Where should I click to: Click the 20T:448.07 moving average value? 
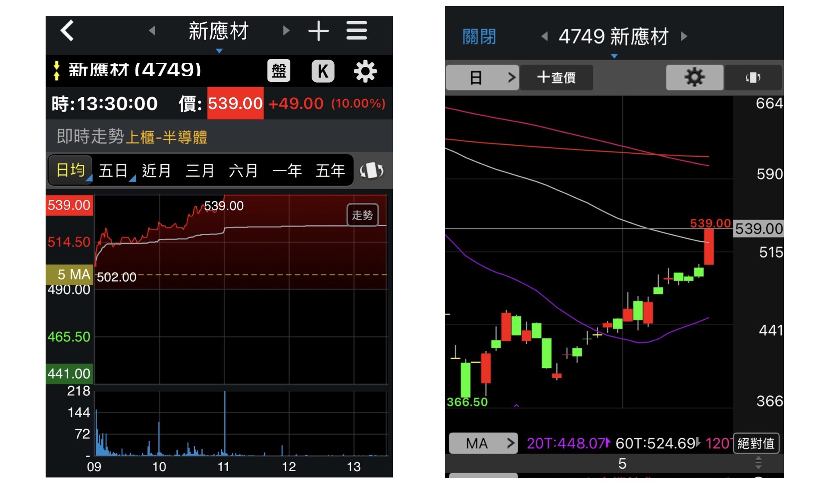(x=566, y=443)
